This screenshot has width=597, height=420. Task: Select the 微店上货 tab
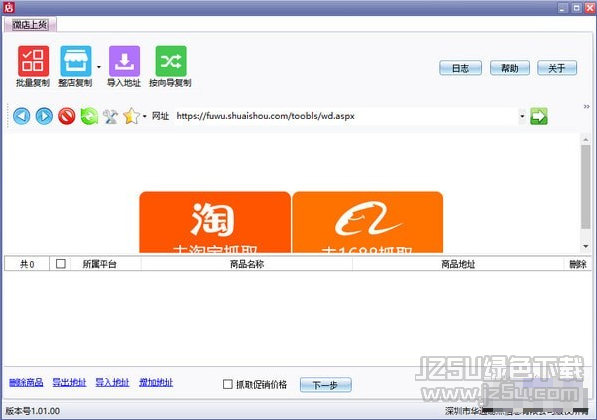[x=30, y=25]
